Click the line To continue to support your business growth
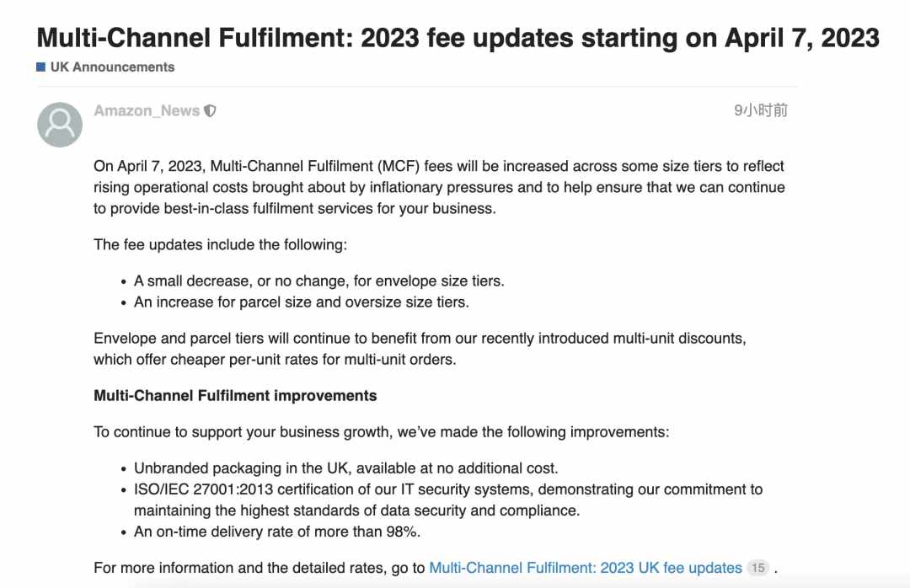This screenshot has height=588, width=910. (x=382, y=432)
